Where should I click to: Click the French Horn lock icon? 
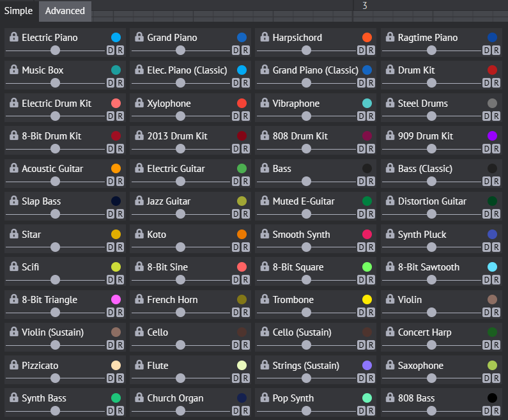(x=139, y=299)
